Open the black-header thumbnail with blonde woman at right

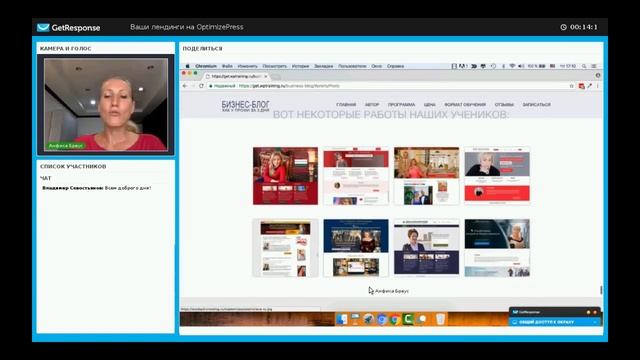click(497, 248)
